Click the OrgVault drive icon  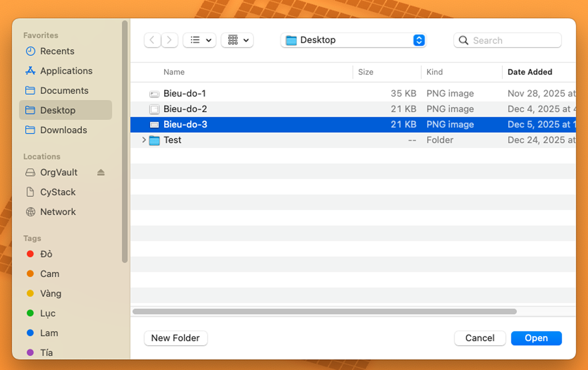point(30,172)
